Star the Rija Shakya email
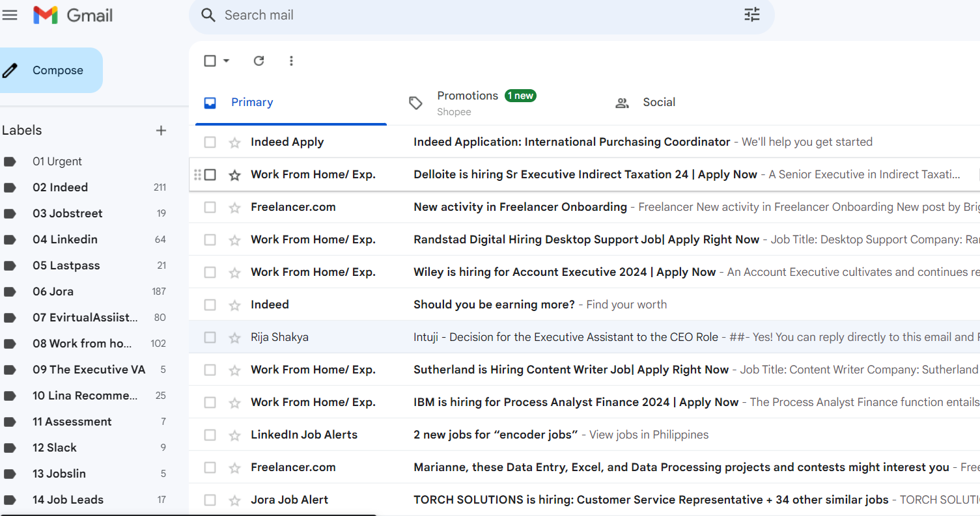This screenshot has height=516, width=980. point(235,338)
